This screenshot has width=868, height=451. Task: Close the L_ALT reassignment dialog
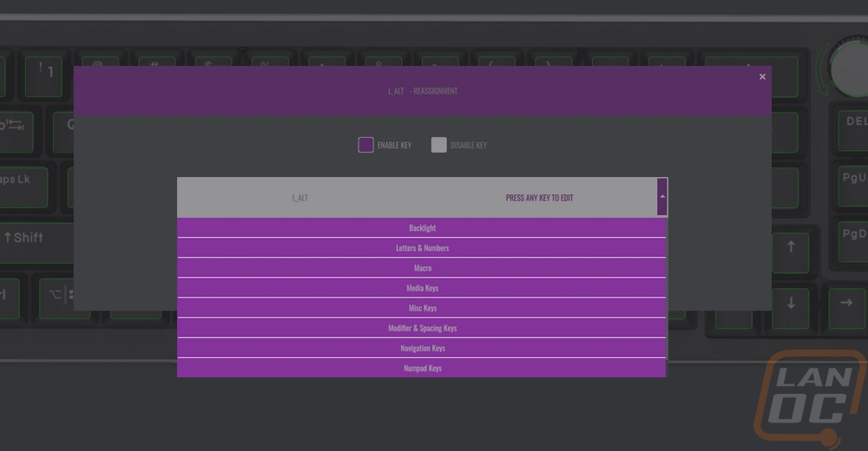(762, 77)
